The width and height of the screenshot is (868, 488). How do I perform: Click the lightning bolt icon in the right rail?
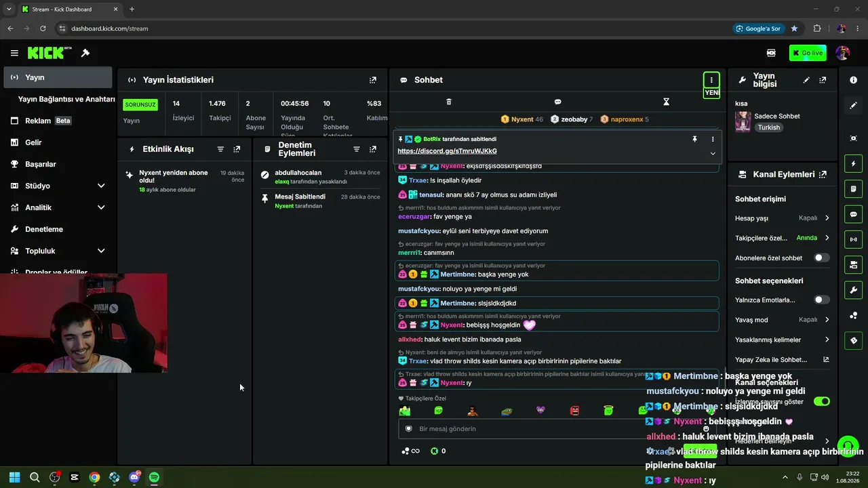click(853, 163)
